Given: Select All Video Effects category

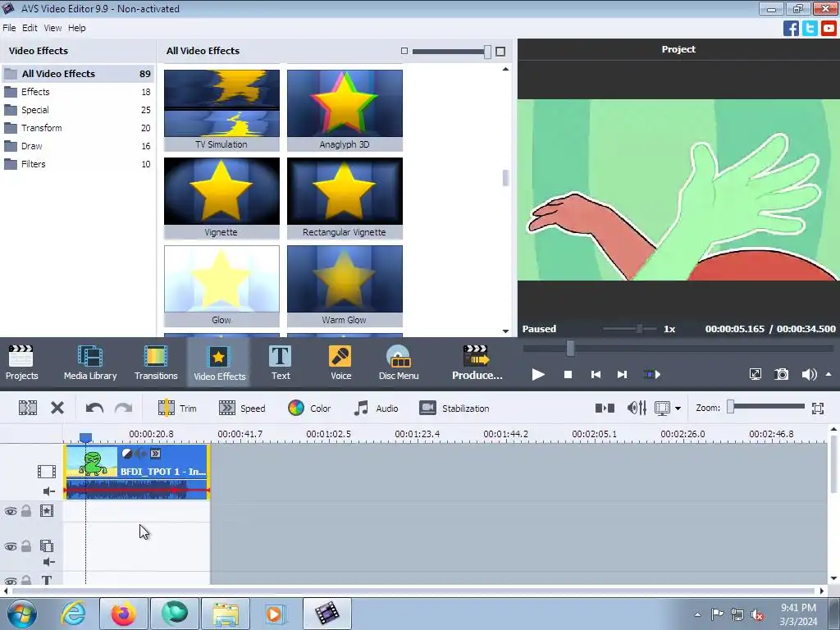Looking at the screenshot, I should 78,73.
